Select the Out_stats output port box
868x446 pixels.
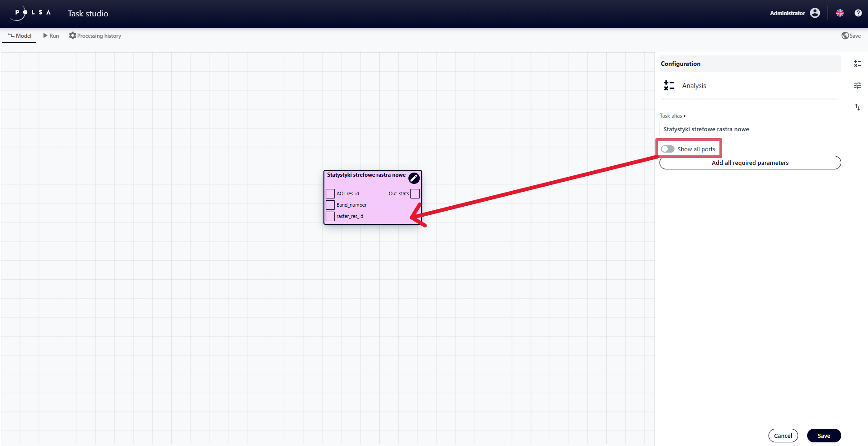415,193
